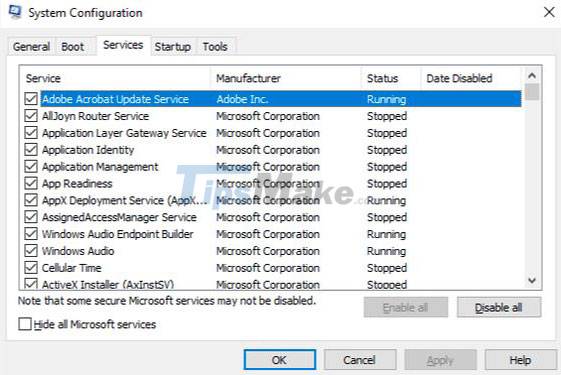This screenshot has width=561, height=375.
Task: Click Microsoft Corporation cell in App Readiness row
Action: (x=268, y=183)
